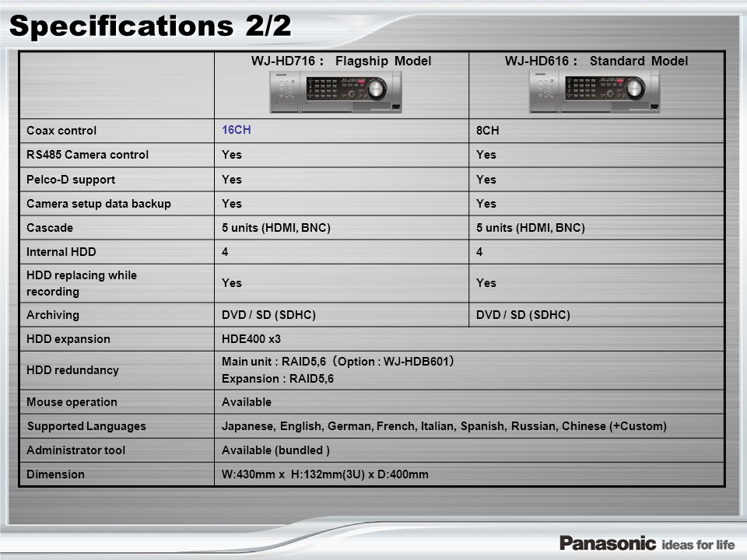
Task: Click 'Yes' for RS485 under WJ-HD716
Action: tap(232, 155)
